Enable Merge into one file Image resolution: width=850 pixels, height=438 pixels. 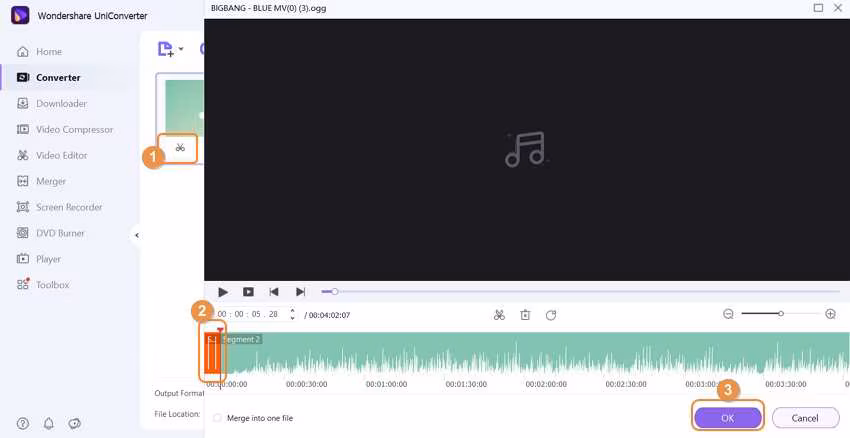[217, 418]
